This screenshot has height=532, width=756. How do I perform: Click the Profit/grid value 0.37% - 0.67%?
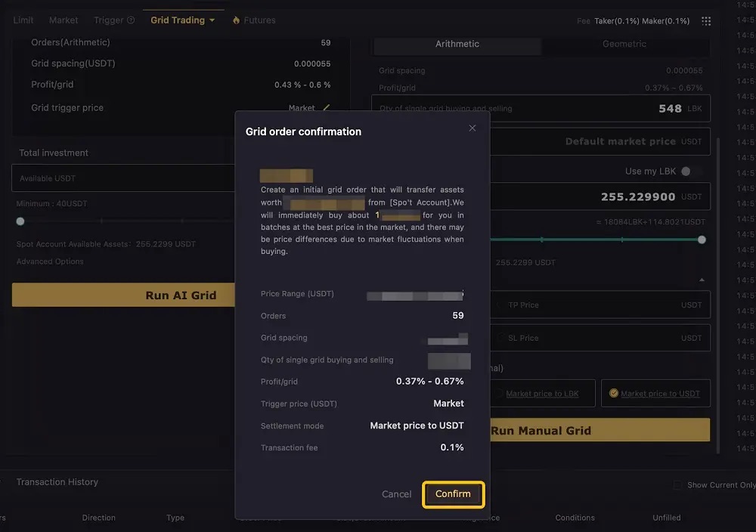click(x=429, y=381)
